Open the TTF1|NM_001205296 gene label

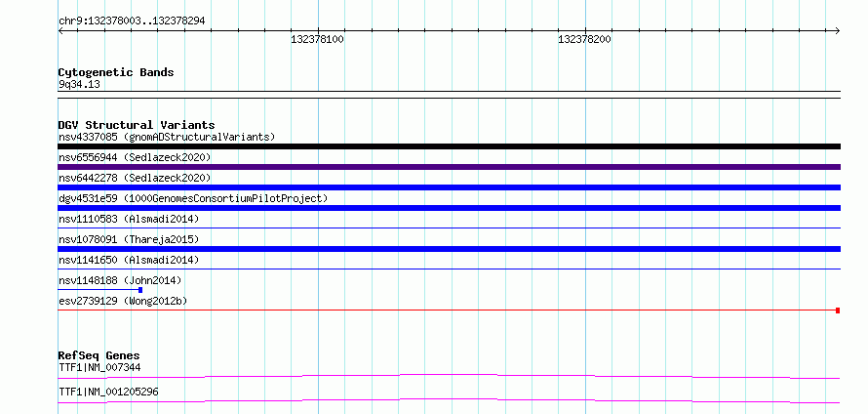point(108,392)
